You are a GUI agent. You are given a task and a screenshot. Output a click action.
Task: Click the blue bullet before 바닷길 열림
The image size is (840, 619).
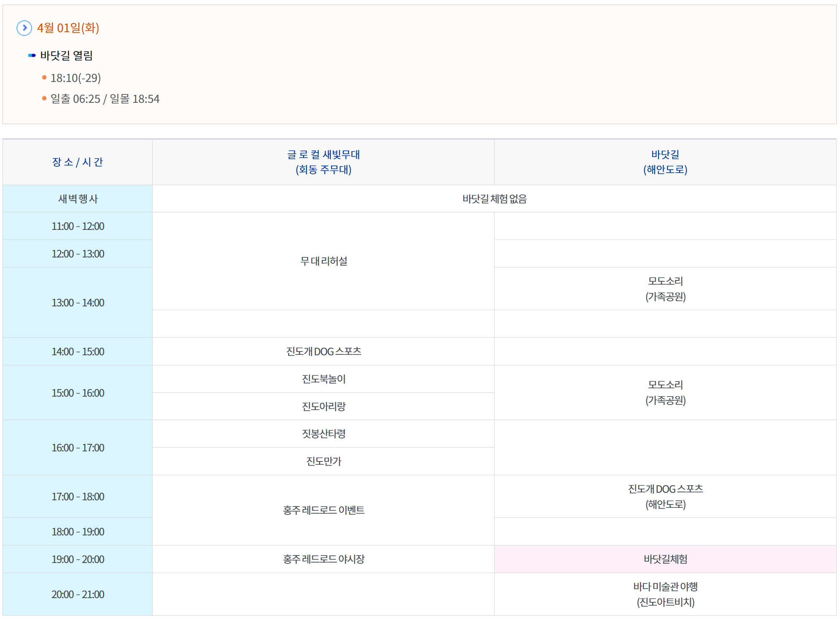pos(32,55)
